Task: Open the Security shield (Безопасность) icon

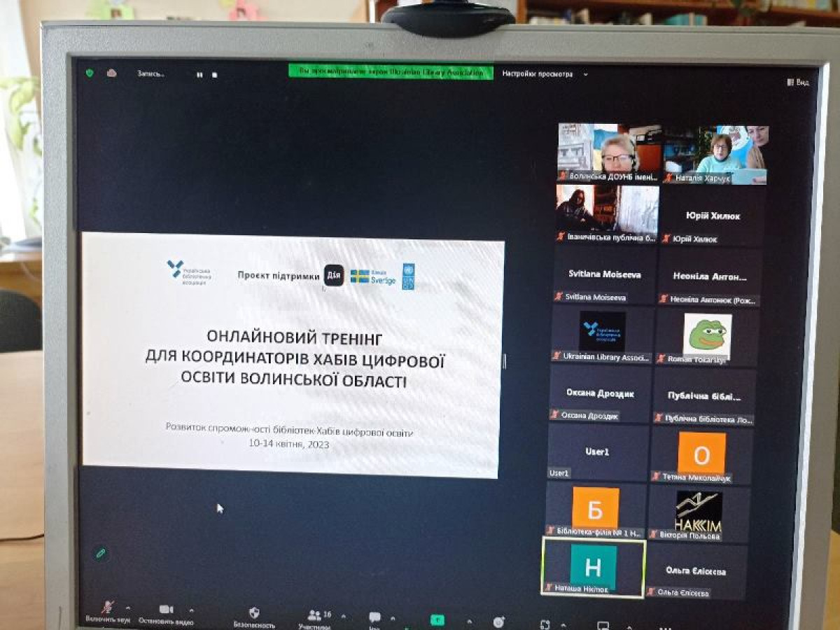Action: pyautogui.click(x=254, y=612)
